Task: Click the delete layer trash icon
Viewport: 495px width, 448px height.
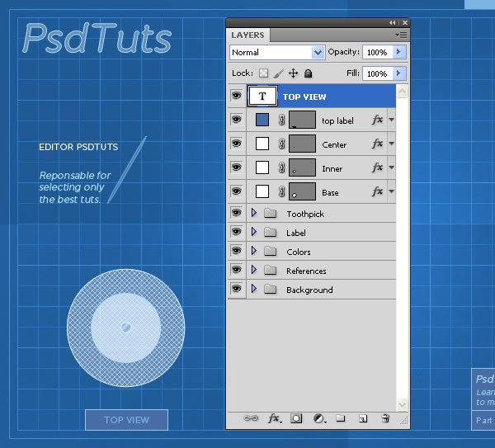Action: coord(385,418)
